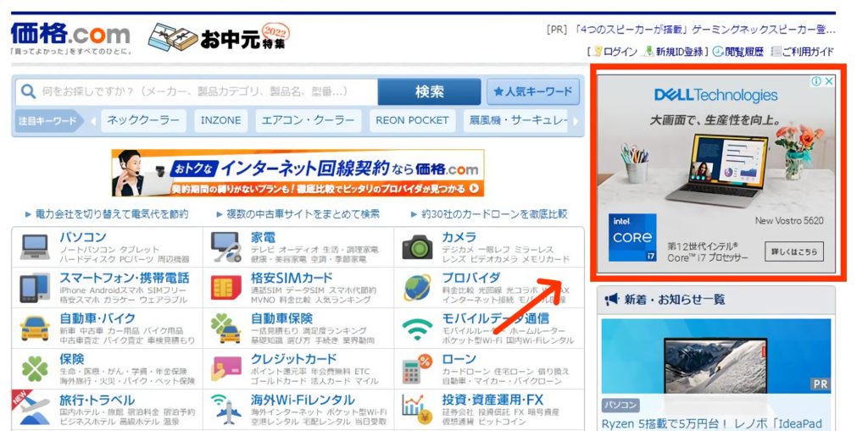
Task: Open the 新規ID登録 link
Action: (x=679, y=52)
